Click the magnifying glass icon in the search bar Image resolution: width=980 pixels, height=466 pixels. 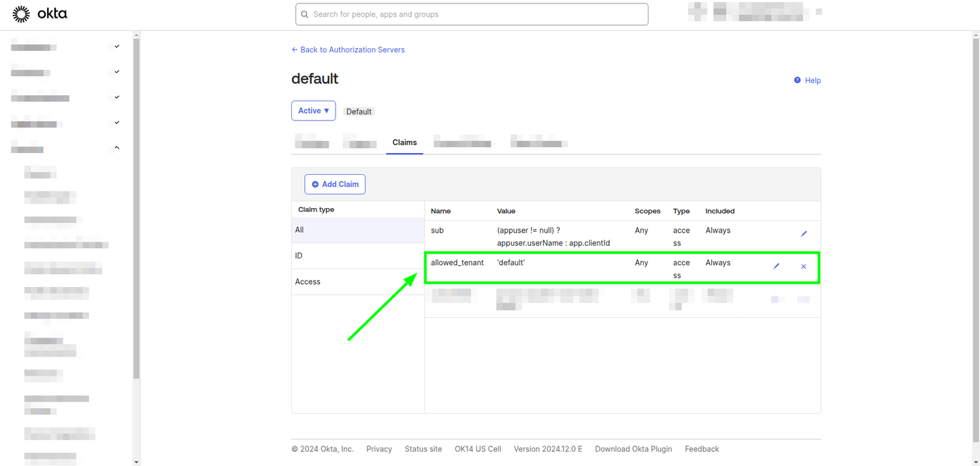tap(304, 14)
